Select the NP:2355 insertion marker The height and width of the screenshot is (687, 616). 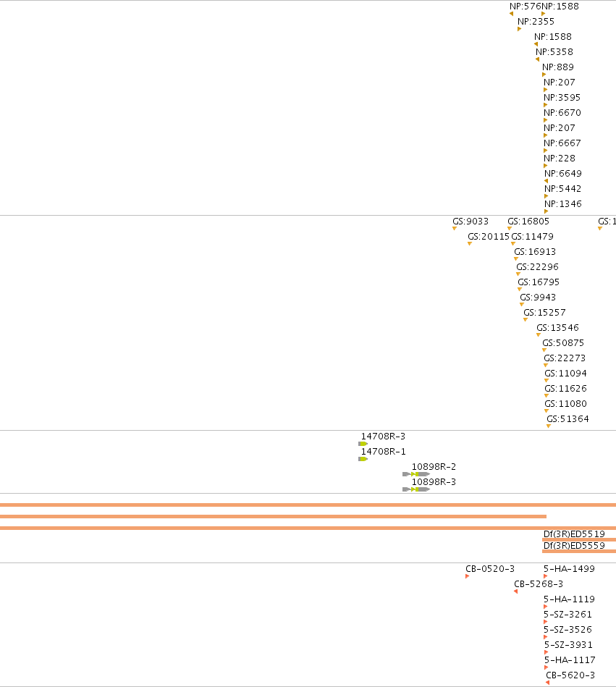[x=519, y=29]
